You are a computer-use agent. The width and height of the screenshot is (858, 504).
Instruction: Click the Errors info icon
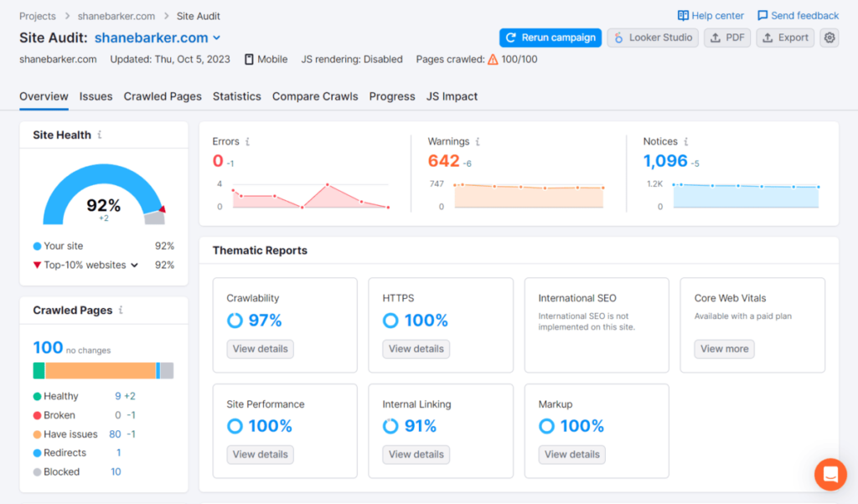coord(247,141)
